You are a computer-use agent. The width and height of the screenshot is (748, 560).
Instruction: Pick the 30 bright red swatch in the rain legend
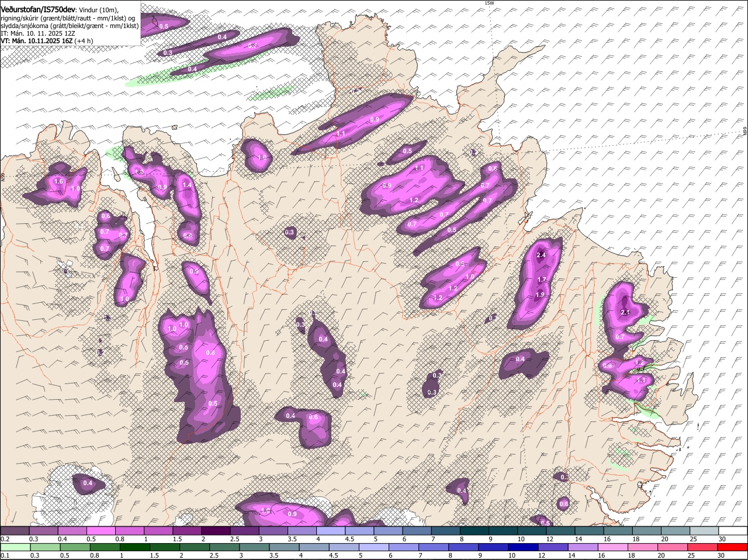(733, 547)
